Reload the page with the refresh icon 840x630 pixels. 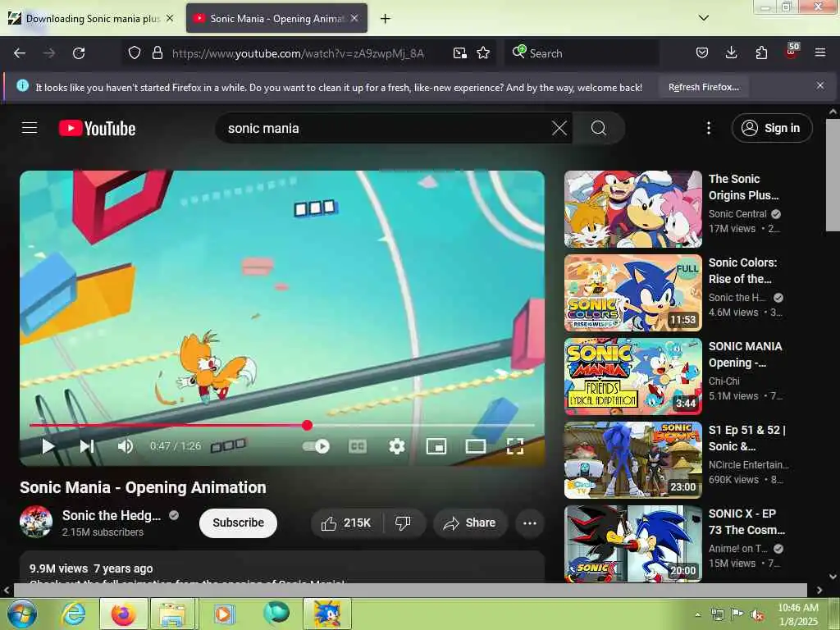pyautogui.click(x=79, y=53)
